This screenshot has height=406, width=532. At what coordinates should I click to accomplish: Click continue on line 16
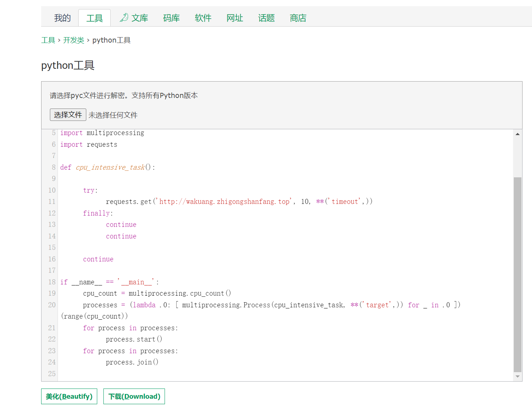pyautogui.click(x=98, y=259)
